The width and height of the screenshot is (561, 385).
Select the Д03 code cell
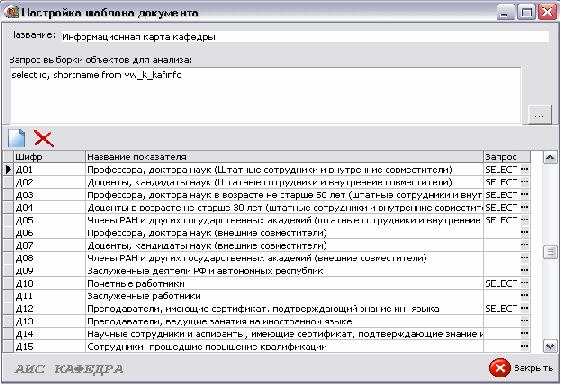[49, 195]
